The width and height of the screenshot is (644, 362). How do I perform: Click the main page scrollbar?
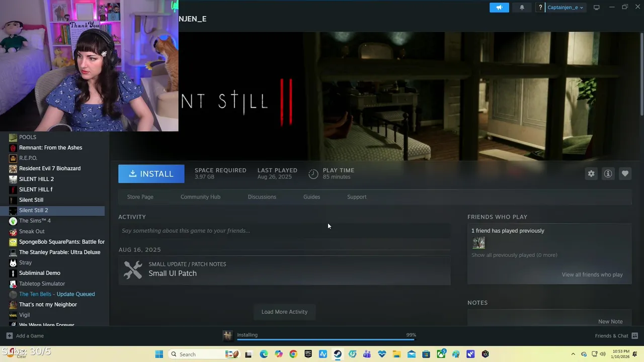pos(641,75)
